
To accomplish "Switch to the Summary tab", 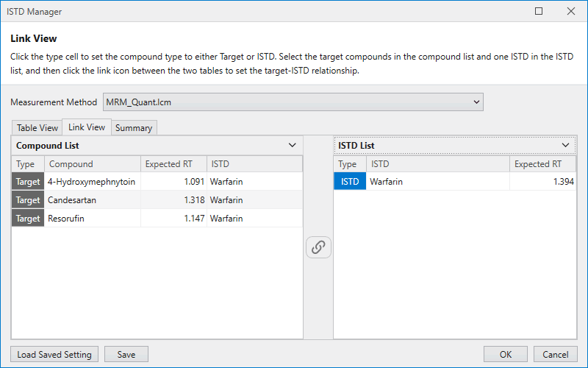I will pyautogui.click(x=134, y=128).
